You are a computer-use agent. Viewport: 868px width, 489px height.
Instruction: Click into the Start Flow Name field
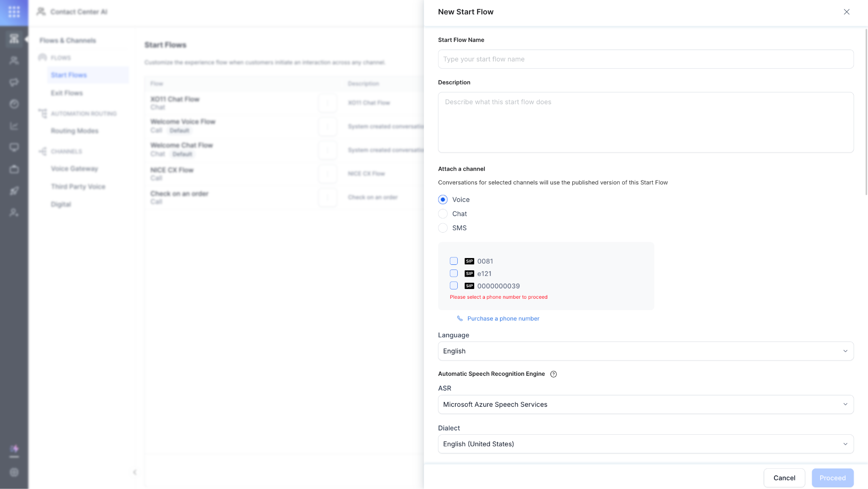pos(645,59)
